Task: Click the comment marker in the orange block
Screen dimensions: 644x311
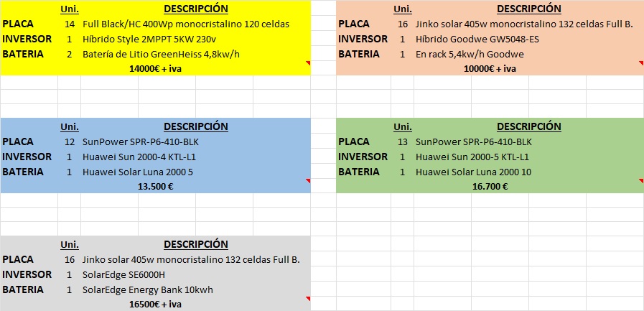Action: (642, 62)
